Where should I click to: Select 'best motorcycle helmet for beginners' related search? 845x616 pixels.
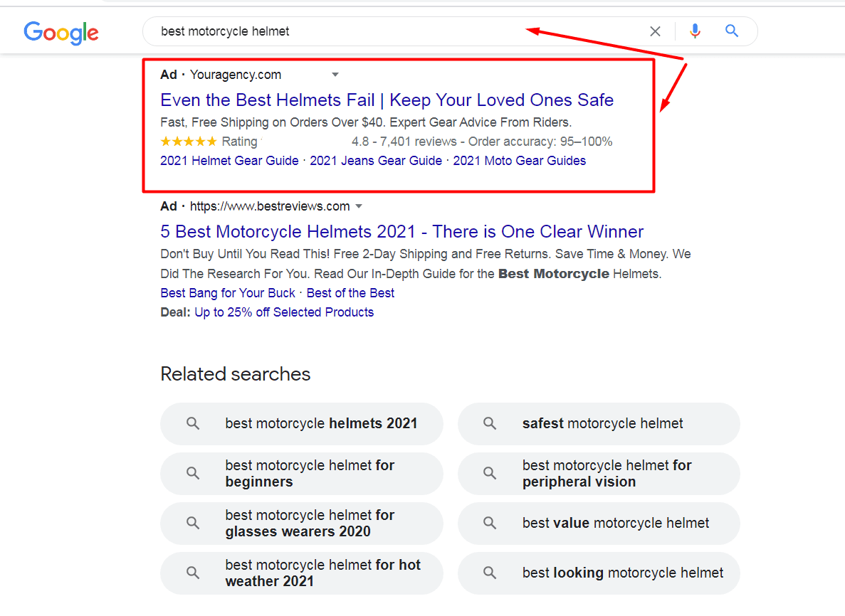tap(302, 473)
